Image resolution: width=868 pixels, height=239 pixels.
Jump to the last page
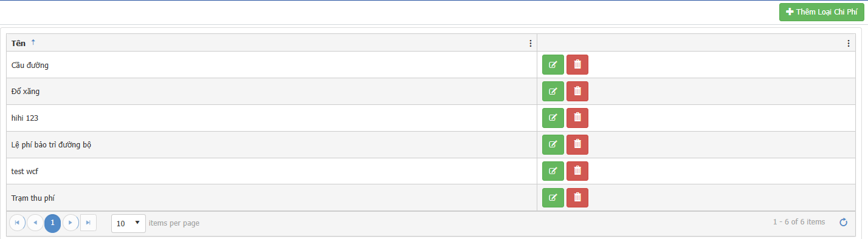[x=88, y=223]
